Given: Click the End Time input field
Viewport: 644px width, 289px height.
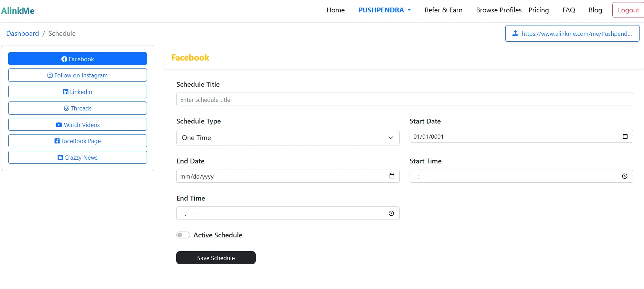Looking at the screenshot, I should [288, 213].
